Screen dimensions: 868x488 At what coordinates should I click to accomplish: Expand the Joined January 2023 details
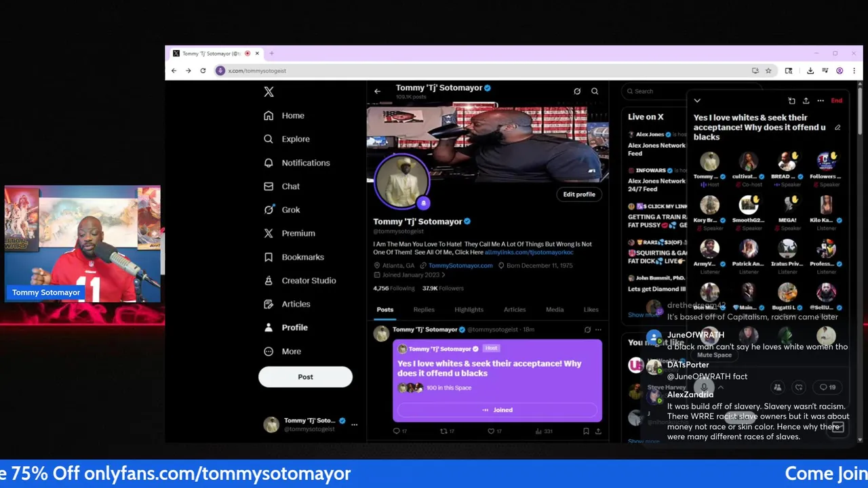pyautogui.click(x=410, y=275)
